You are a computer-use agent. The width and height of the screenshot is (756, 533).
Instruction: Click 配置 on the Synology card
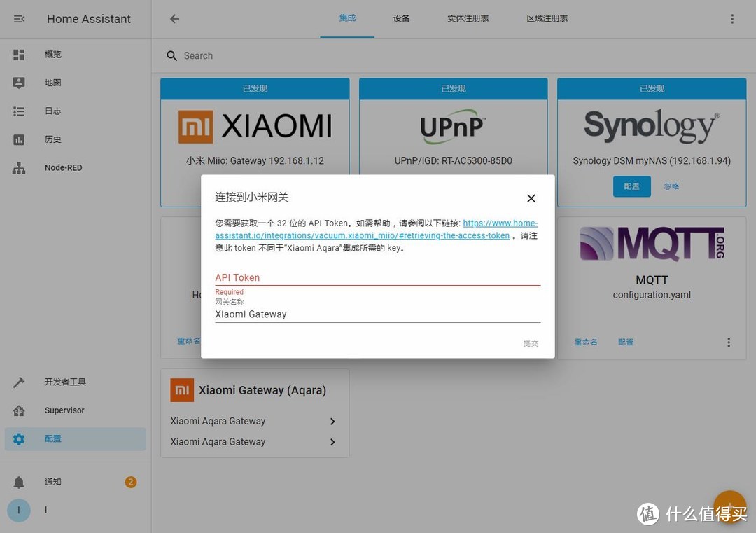pyautogui.click(x=631, y=186)
